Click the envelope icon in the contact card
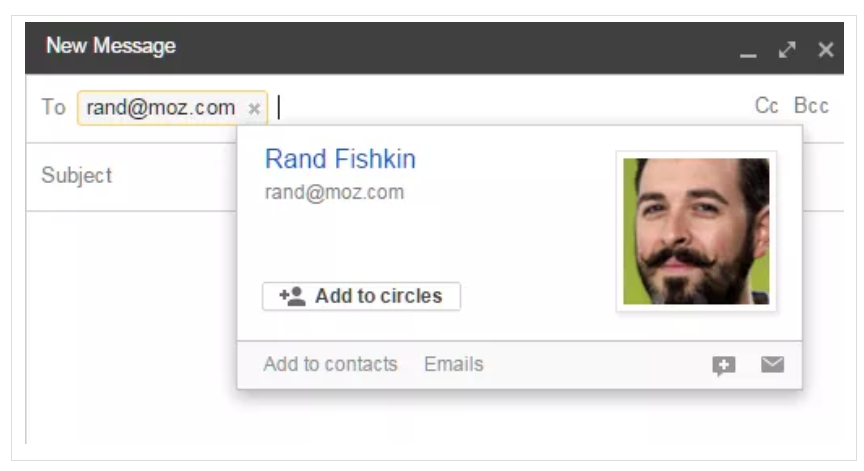 click(x=773, y=365)
